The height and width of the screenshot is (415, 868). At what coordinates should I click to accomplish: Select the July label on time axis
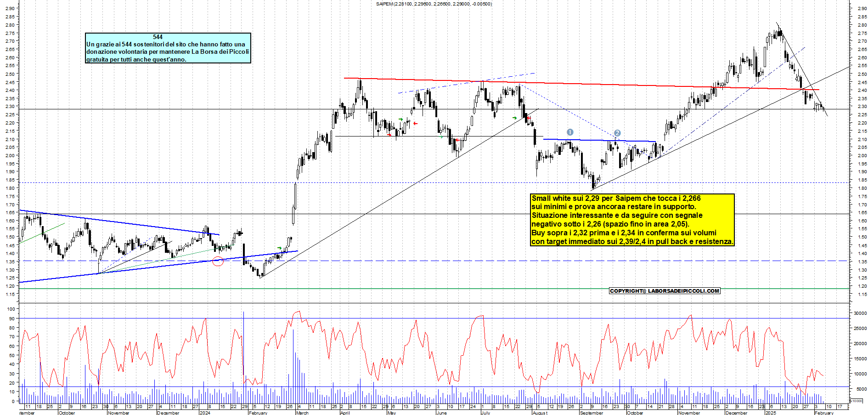pos(485,413)
